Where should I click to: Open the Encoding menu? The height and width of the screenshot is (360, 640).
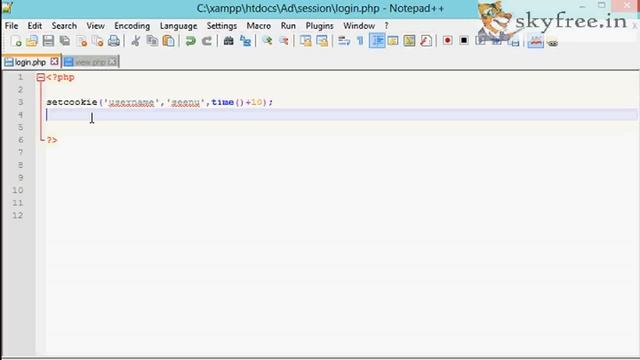click(132, 26)
